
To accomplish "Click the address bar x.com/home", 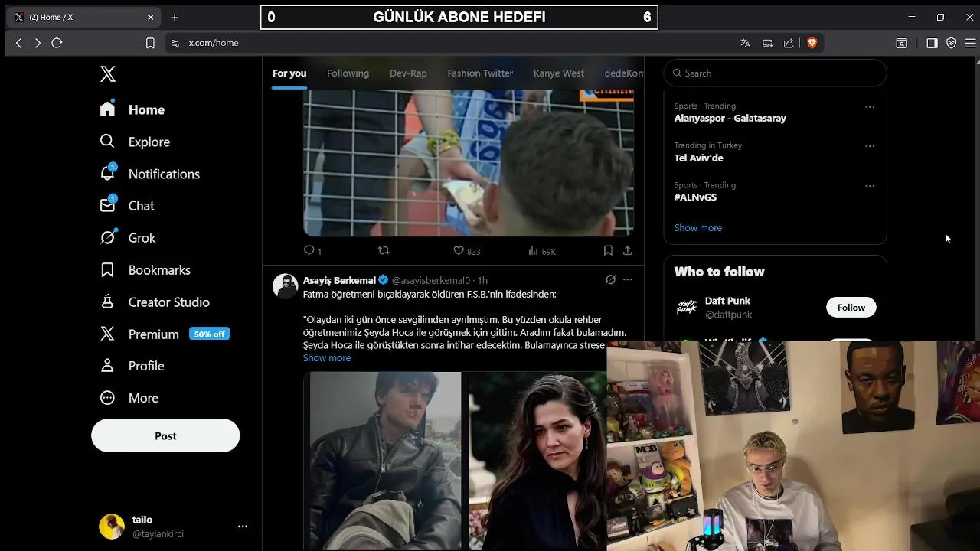I will coord(214,43).
